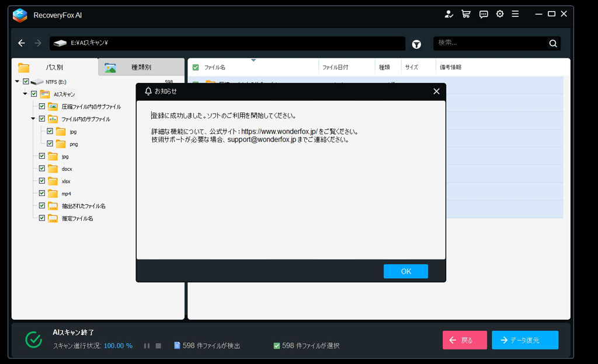This screenshot has width=598, height=364.
Task: Collapse the ファイル内のサブファイル folder node
Action: 33,119
